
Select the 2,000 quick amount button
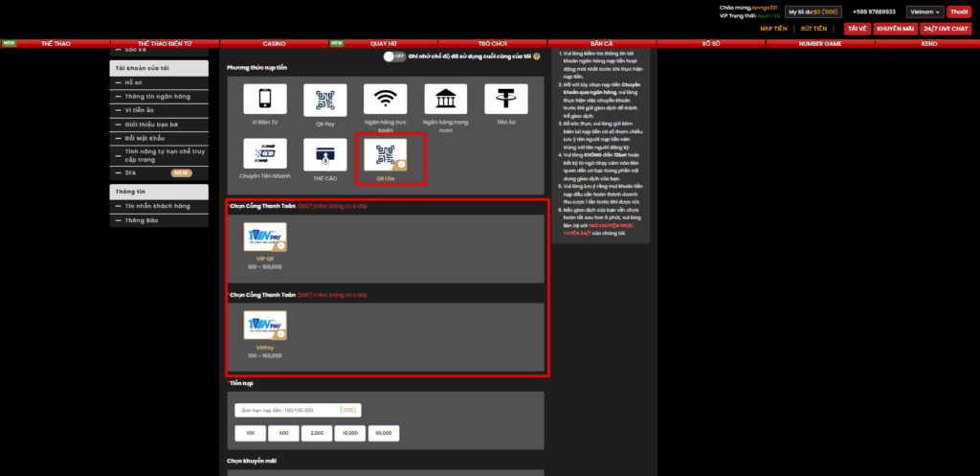point(317,433)
